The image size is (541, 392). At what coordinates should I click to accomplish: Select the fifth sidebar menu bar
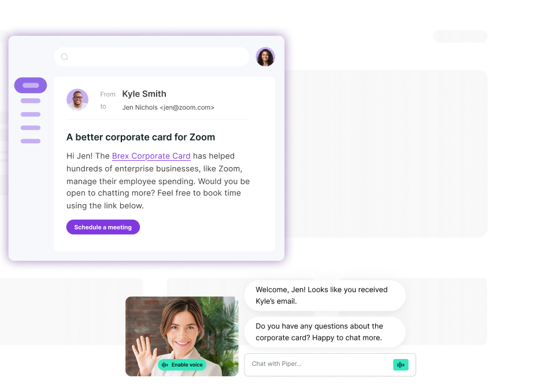pos(31,141)
